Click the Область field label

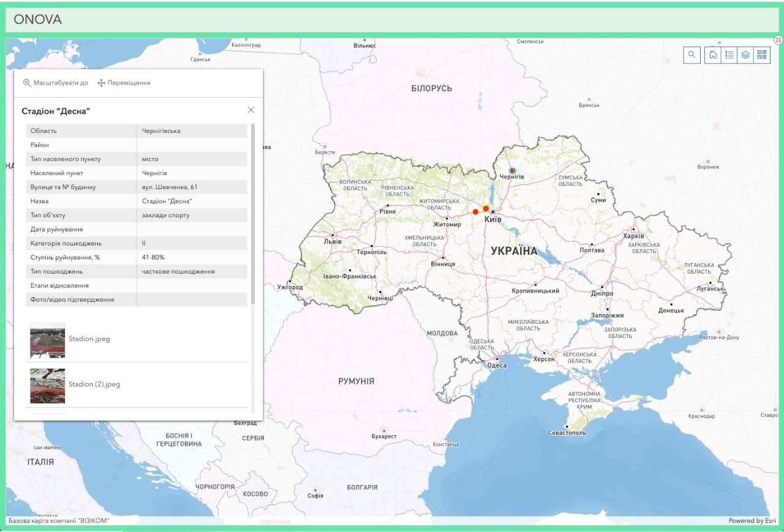(x=43, y=131)
